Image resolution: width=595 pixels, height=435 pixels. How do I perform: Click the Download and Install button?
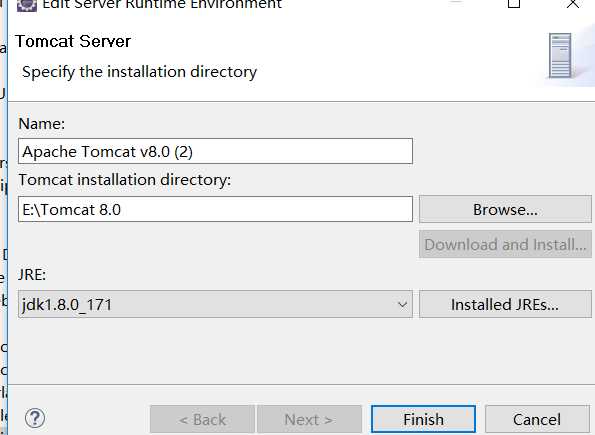(x=505, y=244)
